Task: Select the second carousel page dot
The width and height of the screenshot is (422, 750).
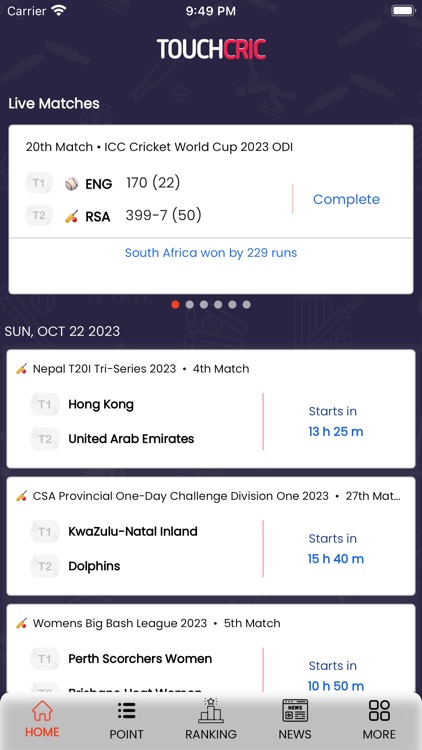Action: tap(189, 304)
